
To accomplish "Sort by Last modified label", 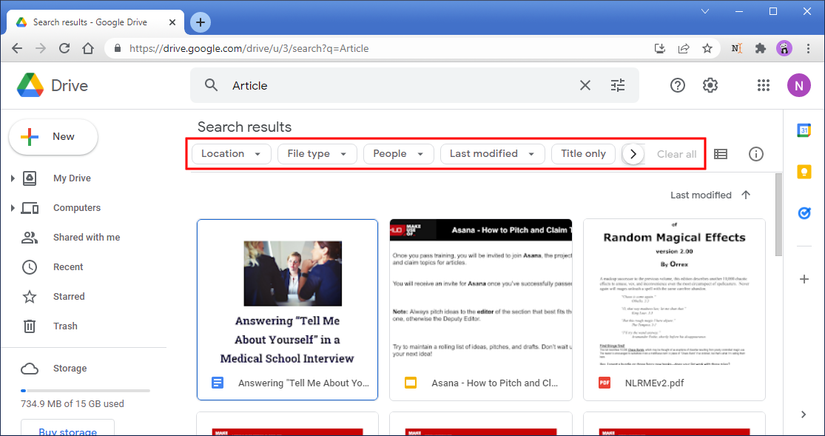I will 700,195.
